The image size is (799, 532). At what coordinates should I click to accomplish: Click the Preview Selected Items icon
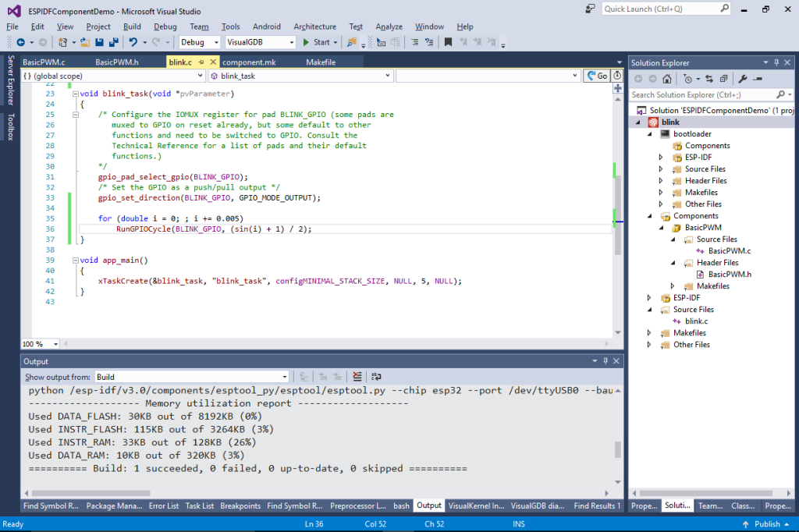click(758, 79)
